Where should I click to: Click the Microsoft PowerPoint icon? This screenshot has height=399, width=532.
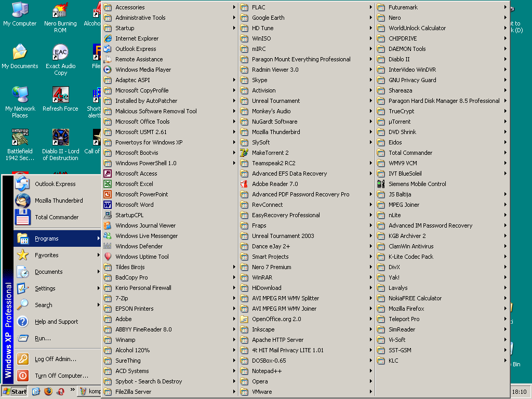pos(108,194)
